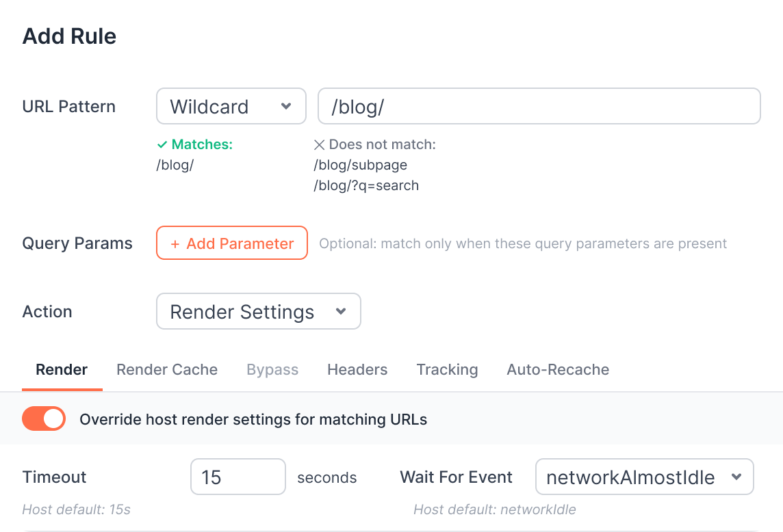This screenshot has width=783, height=532.
Task: Click the Action label
Action: click(x=47, y=312)
